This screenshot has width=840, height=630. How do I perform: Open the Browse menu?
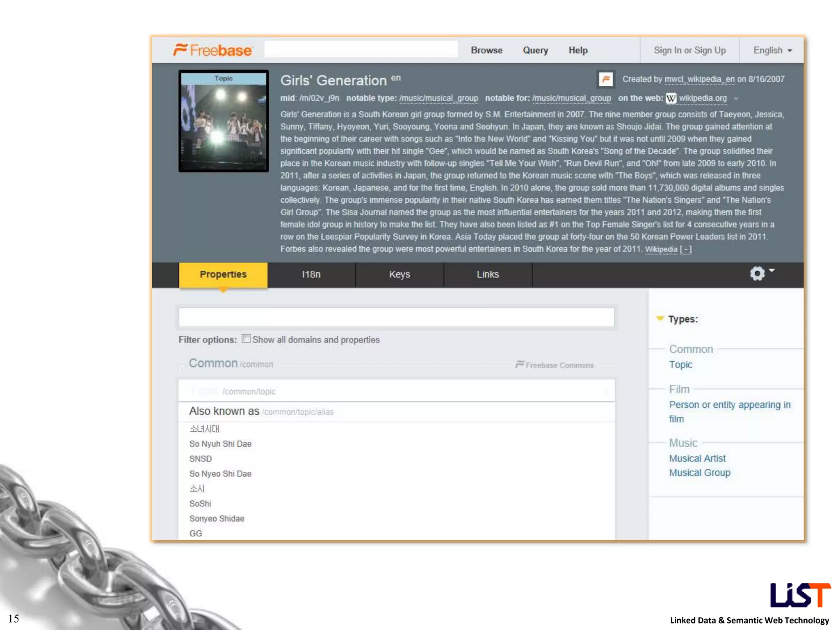click(486, 50)
